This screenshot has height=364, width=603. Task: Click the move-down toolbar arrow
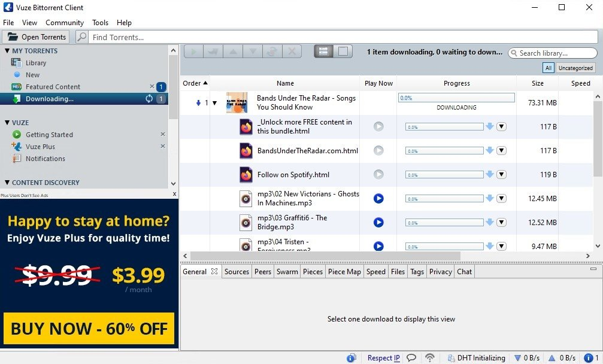(x=253, y=51)
